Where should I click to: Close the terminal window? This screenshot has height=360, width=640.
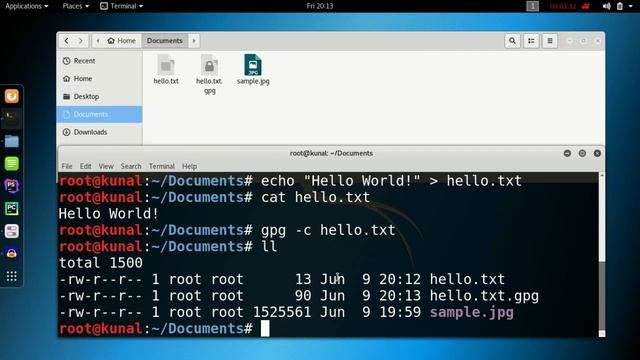point(597,153)
